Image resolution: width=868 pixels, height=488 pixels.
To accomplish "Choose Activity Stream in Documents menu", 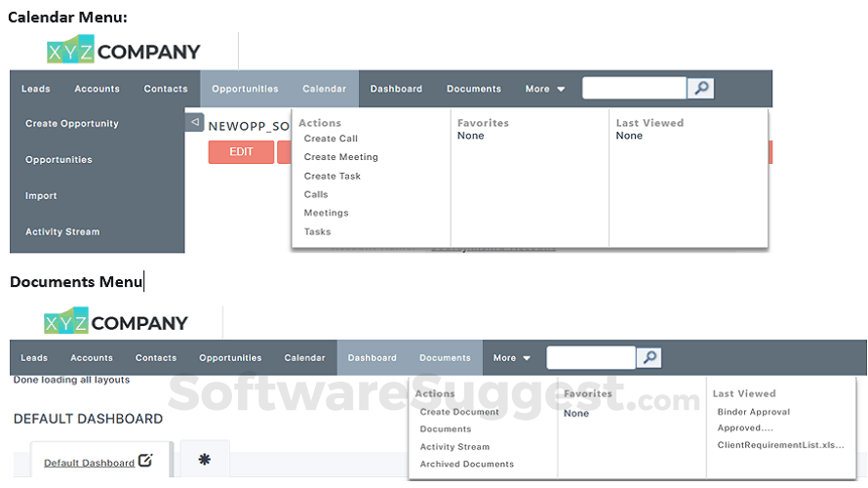I will (x=454, y=447).
